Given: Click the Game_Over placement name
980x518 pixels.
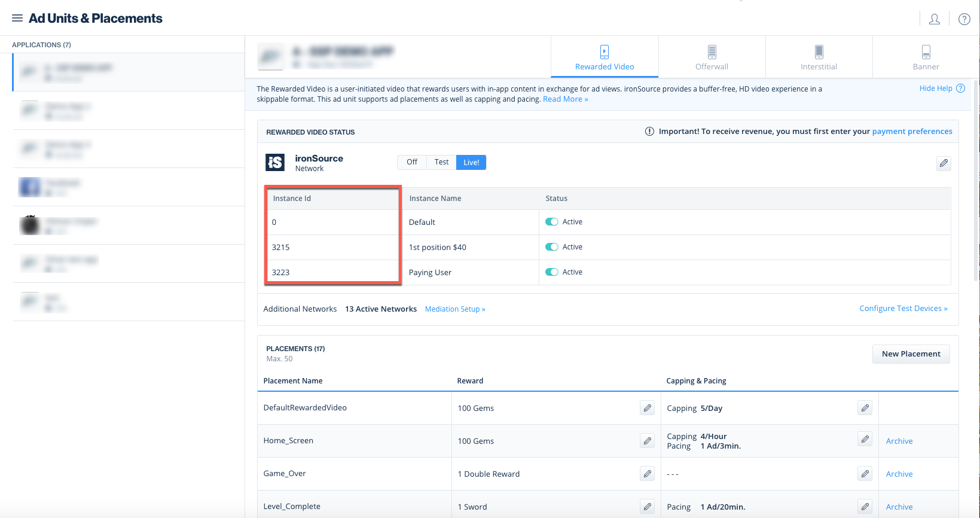Looking at the screenshot, I should (285, 473).
